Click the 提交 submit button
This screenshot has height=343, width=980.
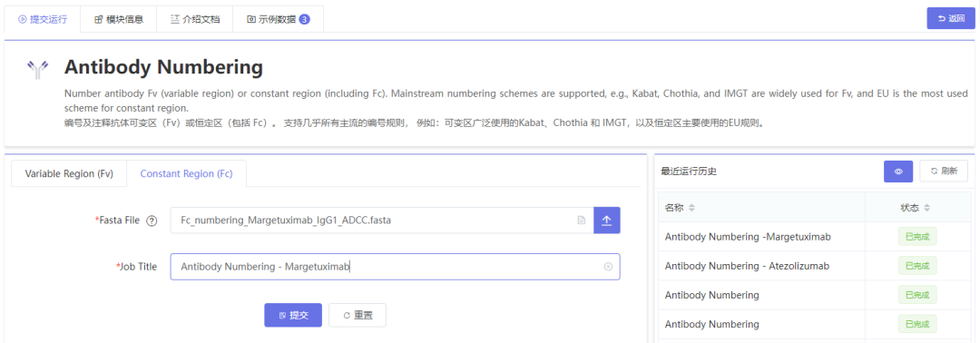click(x=293, y=316)
